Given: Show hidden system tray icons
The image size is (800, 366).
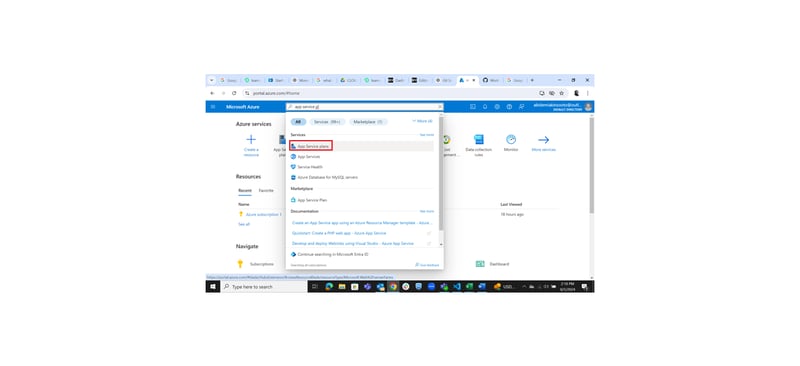Looking at the screenshot, I should tap(523, 286).
